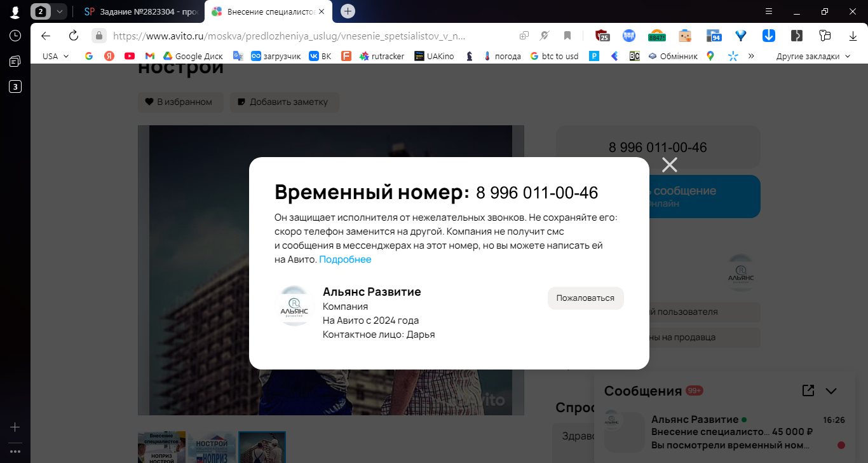
Task: Click the beige face extension icon
Action: 684,36
